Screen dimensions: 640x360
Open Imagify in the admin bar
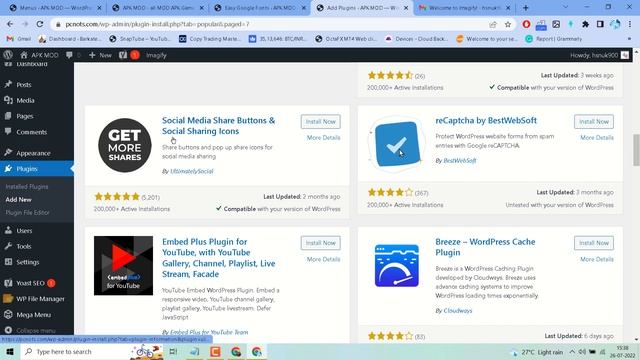coord(156,55)
